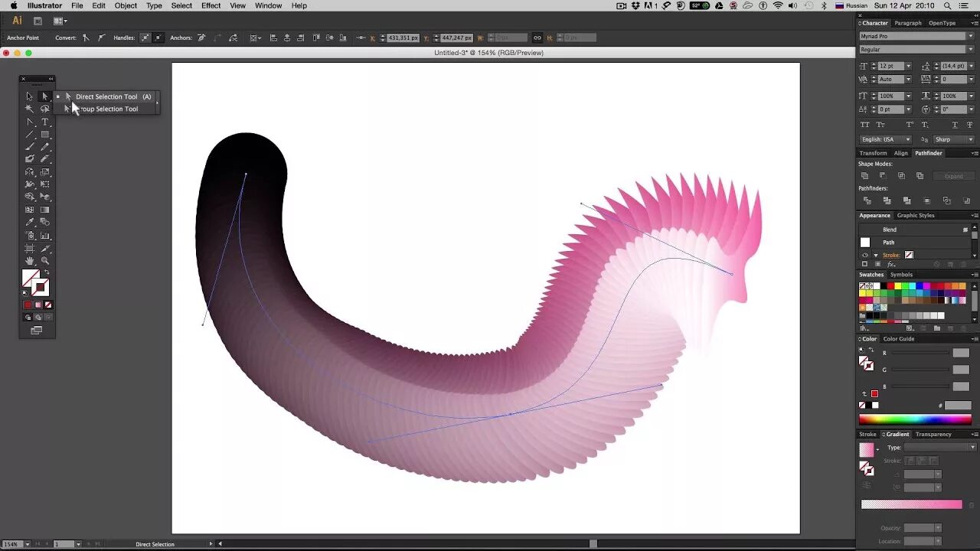This screenshot has height=551, width=980.
Task: Click the Expand button in Pathfinder panel
Action: 954,175
